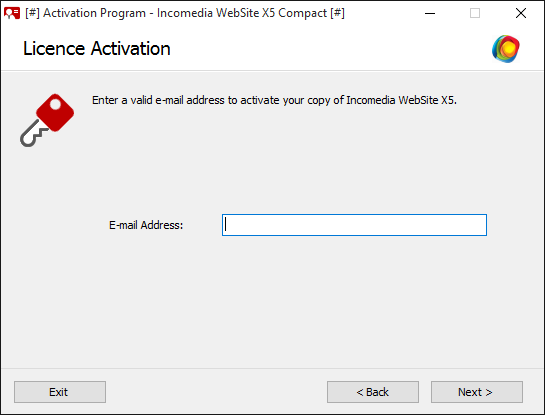The image size is (545, 415).
Task: Click the greyed-out maximize window button
Action: point(475,13)
